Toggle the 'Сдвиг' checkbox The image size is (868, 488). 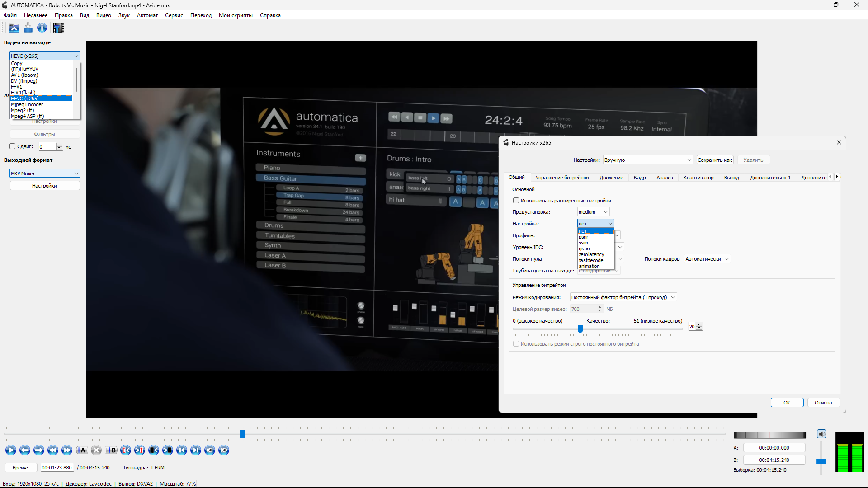[13, 146]
